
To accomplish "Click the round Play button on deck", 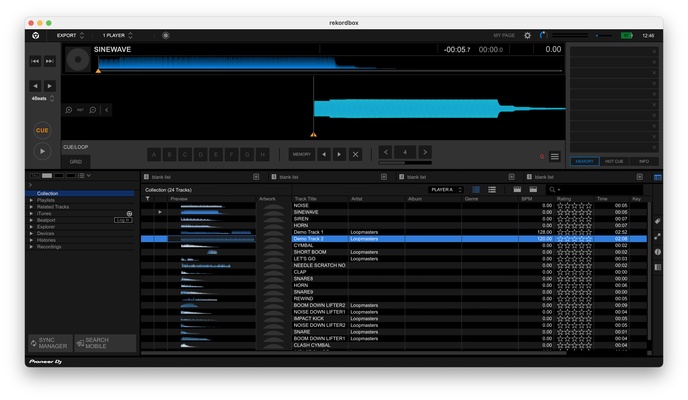I will tap(42, 151).
